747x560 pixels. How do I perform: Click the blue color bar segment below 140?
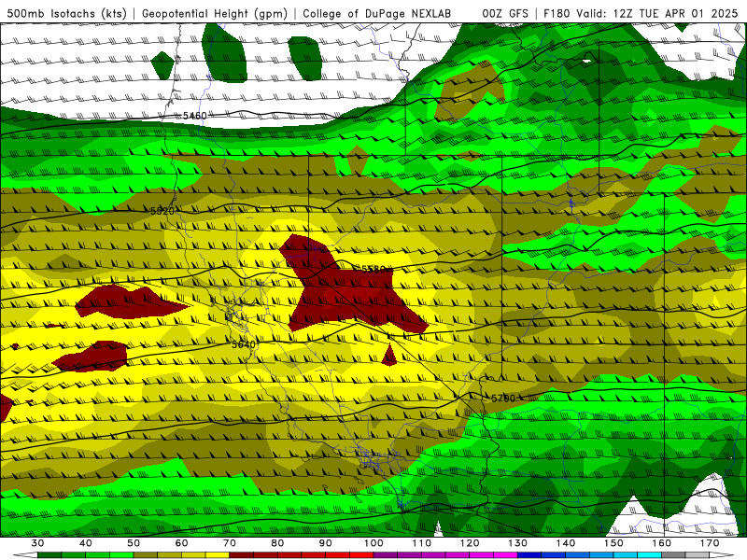[x=578, y=555]
